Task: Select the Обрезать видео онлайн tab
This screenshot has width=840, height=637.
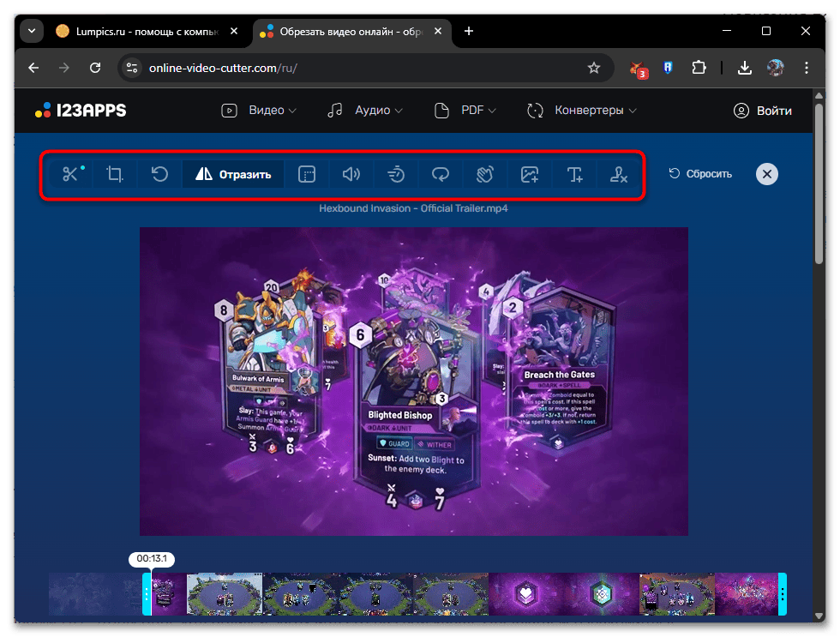Action: pos(351,32)
